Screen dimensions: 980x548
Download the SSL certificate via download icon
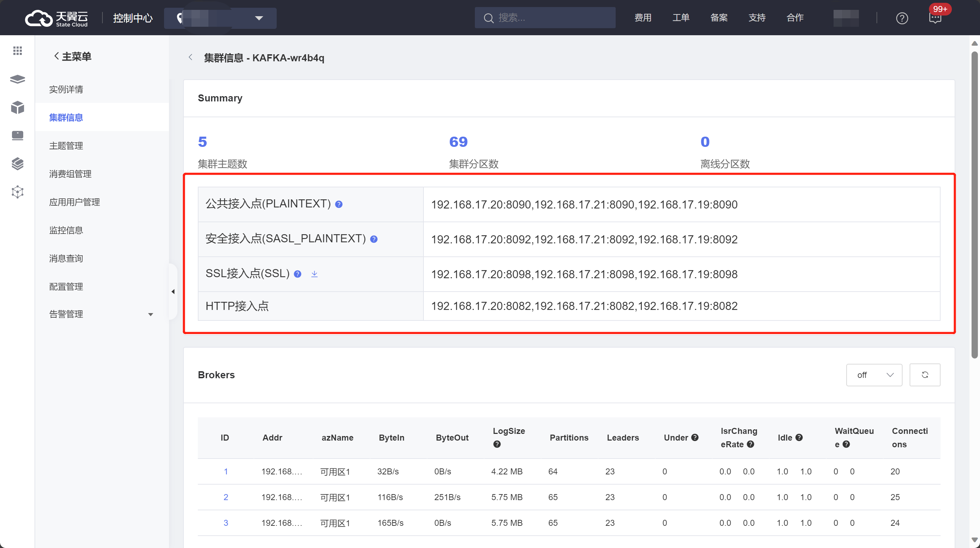314,274
